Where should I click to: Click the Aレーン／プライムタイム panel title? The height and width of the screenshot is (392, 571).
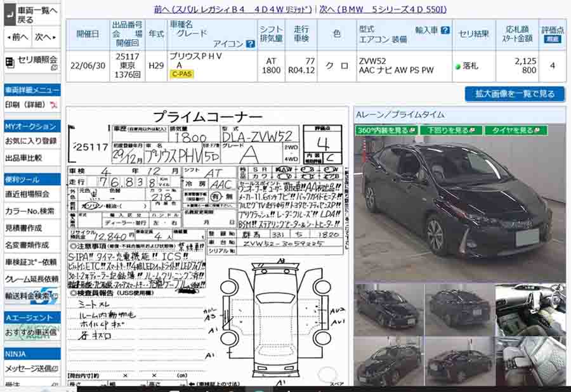[x=400, y=115]
